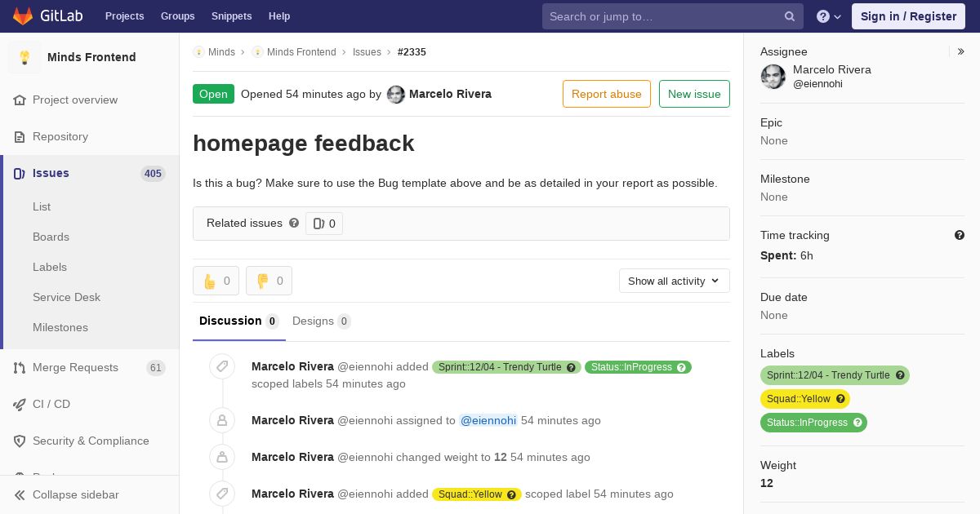Open the Groups menu
Viewport: 980px width, 514px height.
[x=178, y=16]
